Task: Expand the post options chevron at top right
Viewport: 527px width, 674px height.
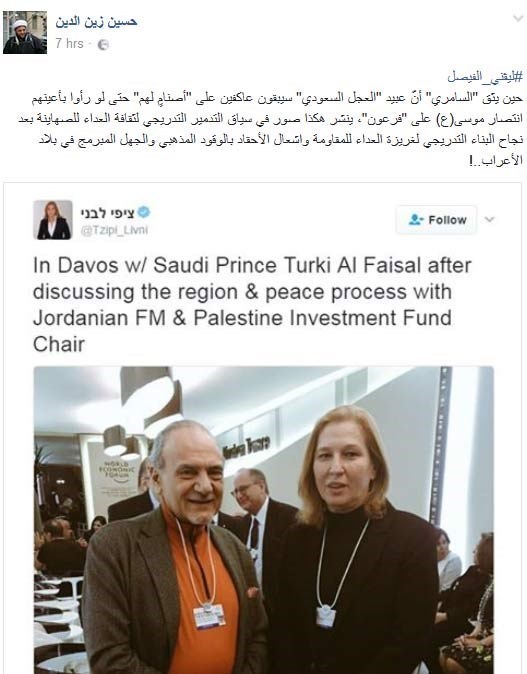Action: (x=518, y=18)
